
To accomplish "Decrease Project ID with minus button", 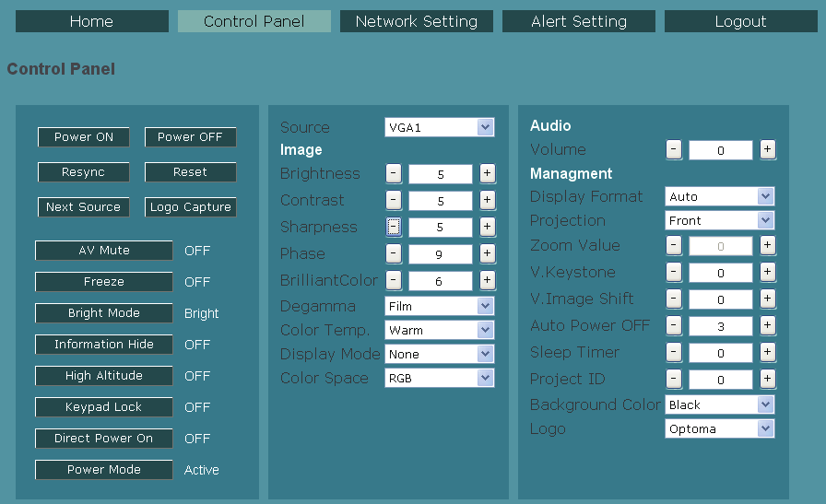I will [x=674, y=380].
